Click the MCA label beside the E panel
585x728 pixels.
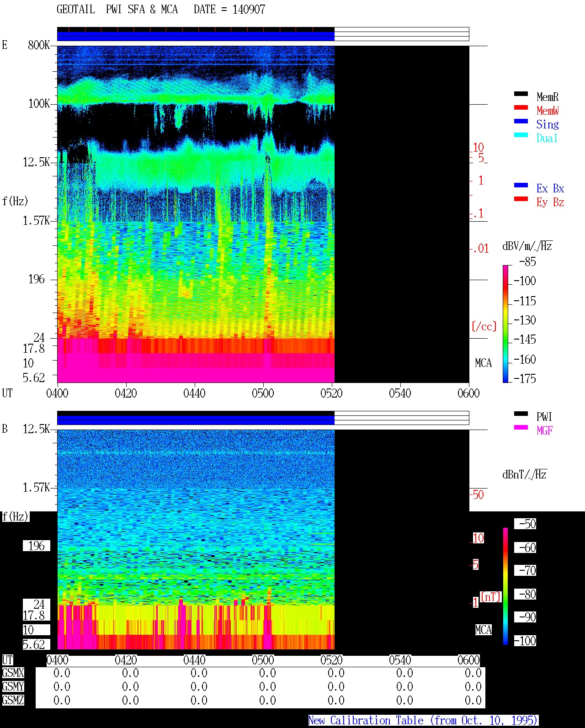(x=483, y=363)
